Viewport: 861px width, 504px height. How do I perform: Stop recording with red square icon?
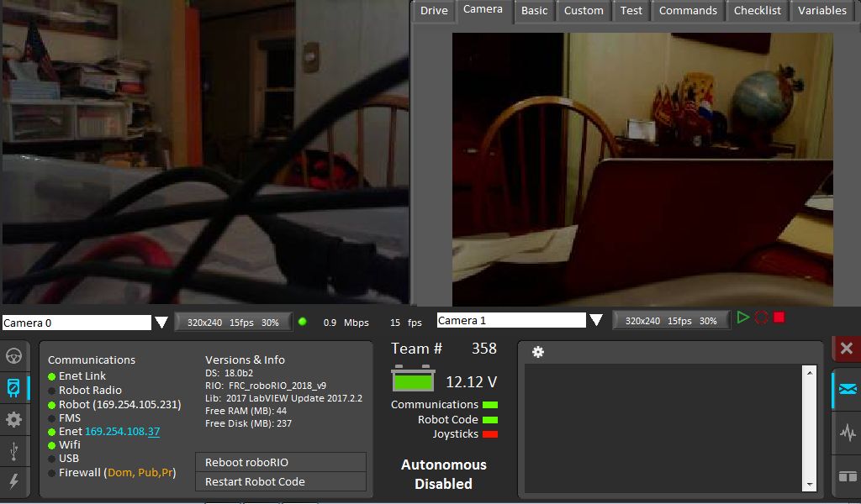click(779, 317)
